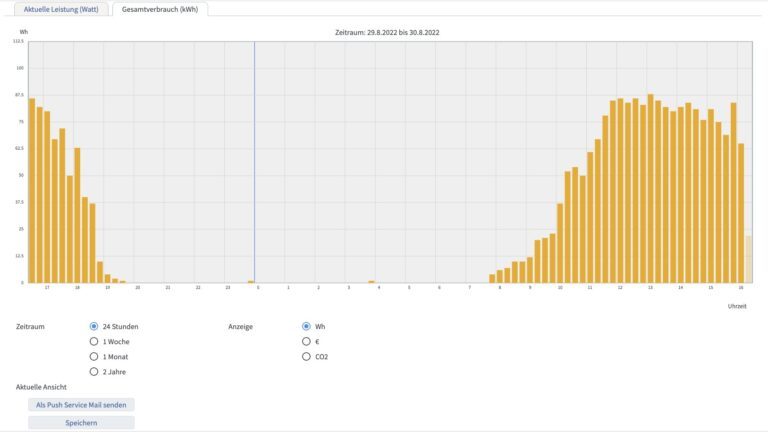The width and height of the screenshot is (768, 432).
Task: Click the Zeitraum label beside the period options
Action: click(x=30, y=327)
